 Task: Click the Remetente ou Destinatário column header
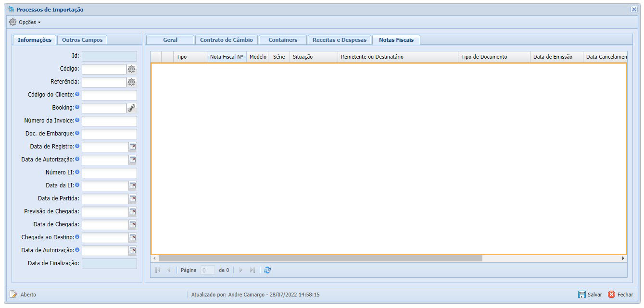(398, 57)
